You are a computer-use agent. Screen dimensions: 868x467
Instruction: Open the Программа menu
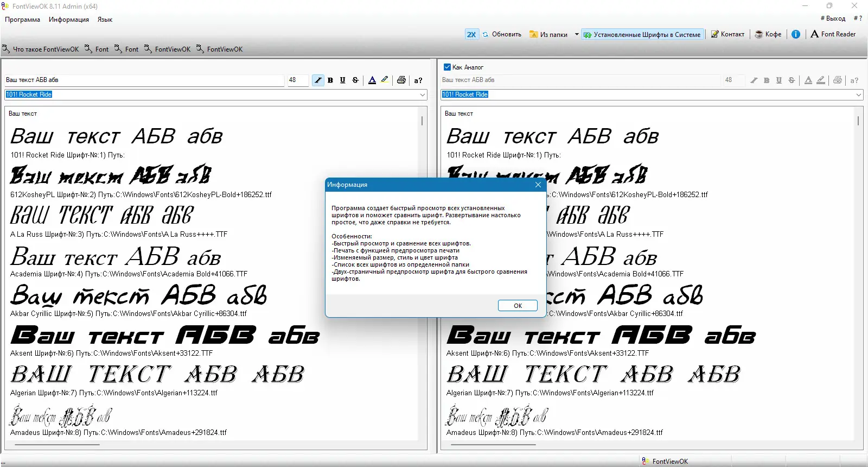click(23, 20)
